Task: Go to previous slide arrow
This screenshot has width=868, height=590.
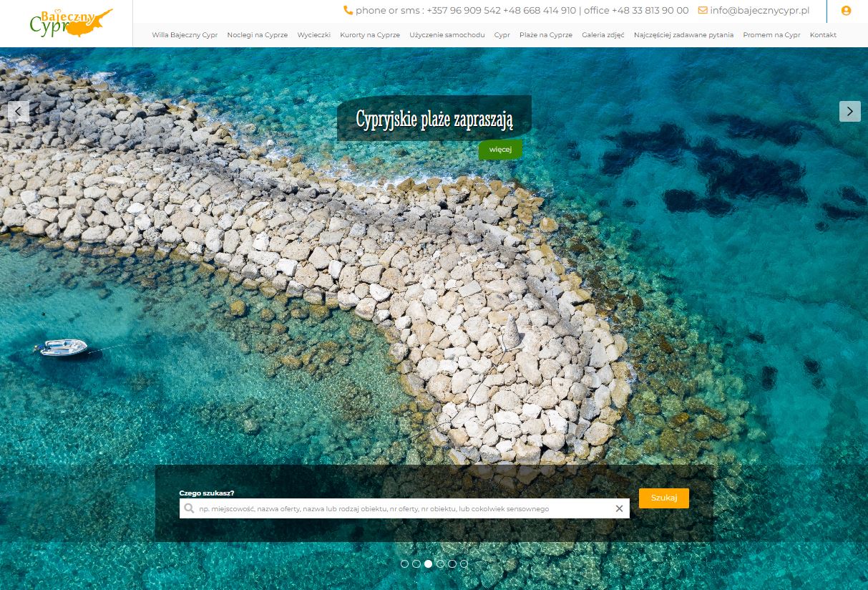Action: click(x=19, y=111)
